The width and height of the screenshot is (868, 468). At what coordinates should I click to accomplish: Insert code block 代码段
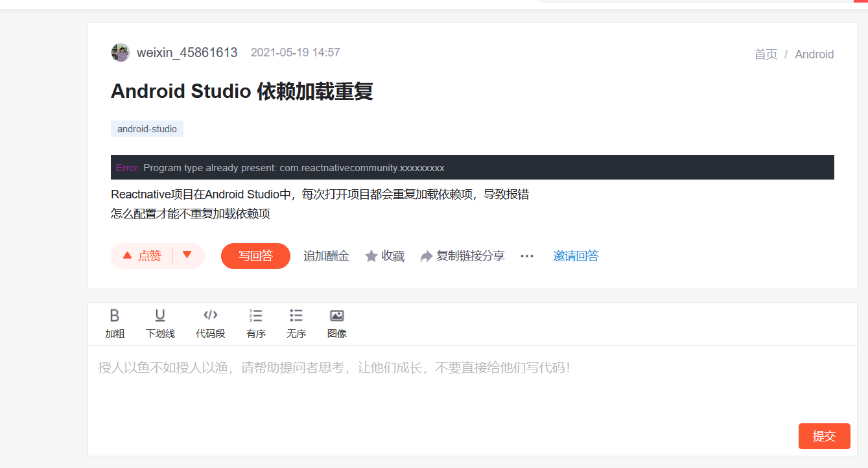pyautogui.click(x=211, y=323)
